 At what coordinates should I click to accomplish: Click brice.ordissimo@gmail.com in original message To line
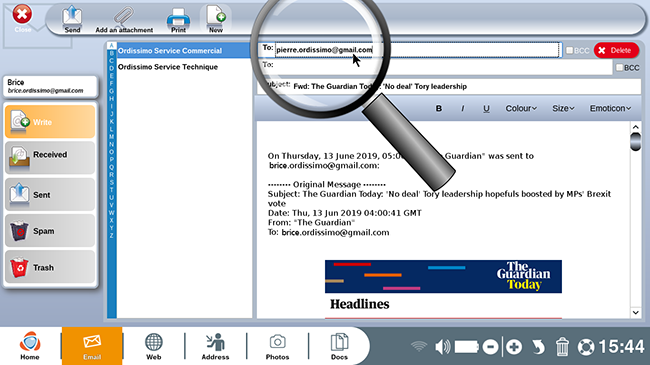tap(335, 232)
